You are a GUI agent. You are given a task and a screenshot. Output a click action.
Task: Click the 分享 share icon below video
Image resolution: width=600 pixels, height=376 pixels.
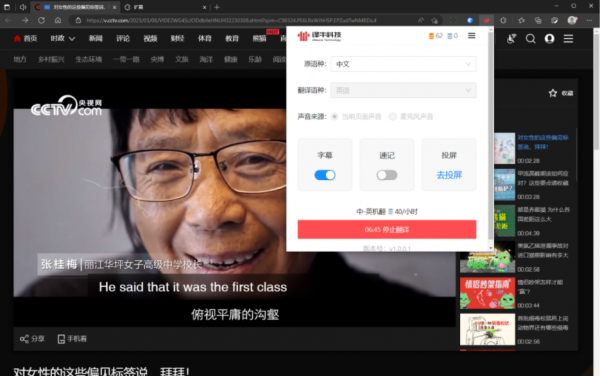coord(24,339)
